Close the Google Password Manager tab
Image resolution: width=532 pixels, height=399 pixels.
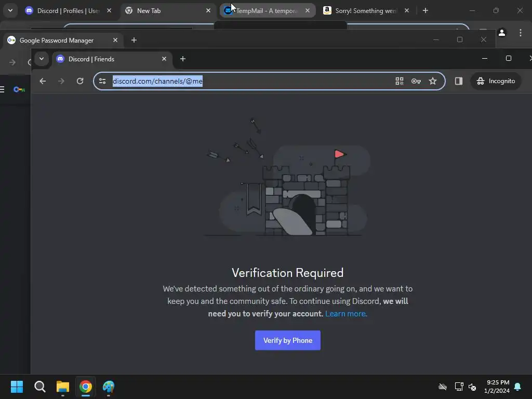coord(115,40)
